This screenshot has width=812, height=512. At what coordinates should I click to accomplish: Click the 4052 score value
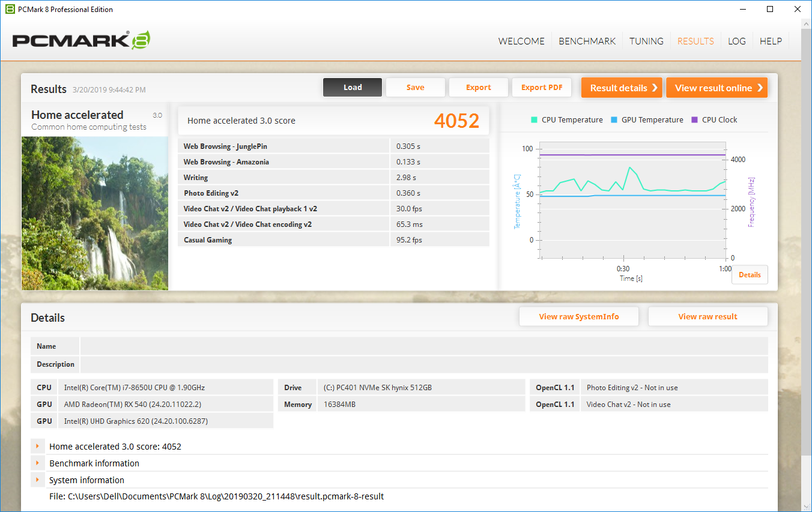pyautogui.click(x=456, y=121)
